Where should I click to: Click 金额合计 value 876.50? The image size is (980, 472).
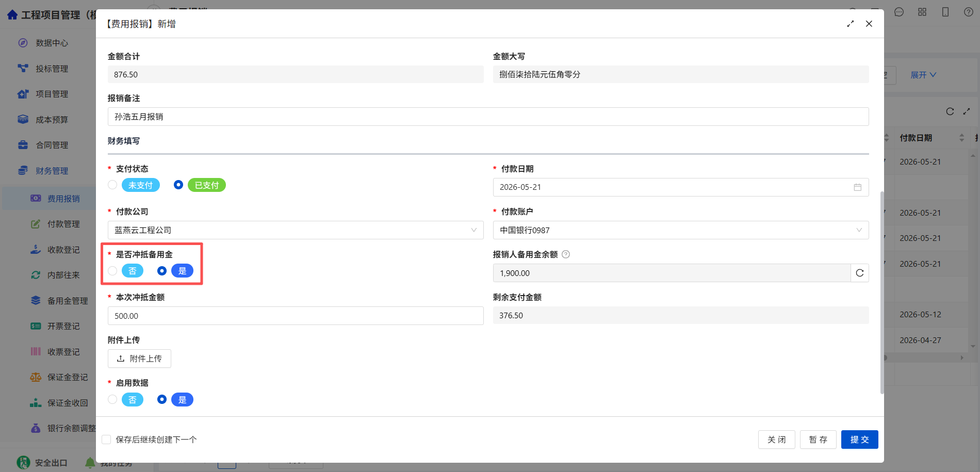click(x=296, y=74)
